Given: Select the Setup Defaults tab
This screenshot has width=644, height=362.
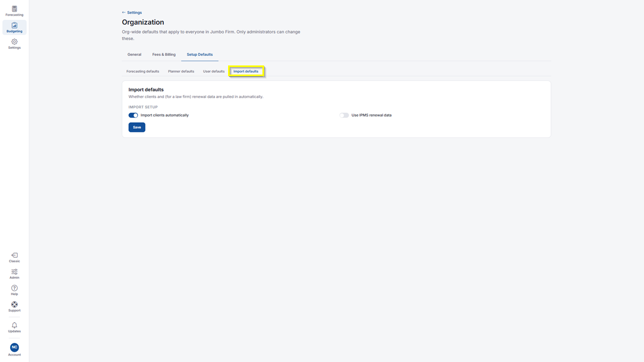Looking at the screenshot, I should 200,55.
